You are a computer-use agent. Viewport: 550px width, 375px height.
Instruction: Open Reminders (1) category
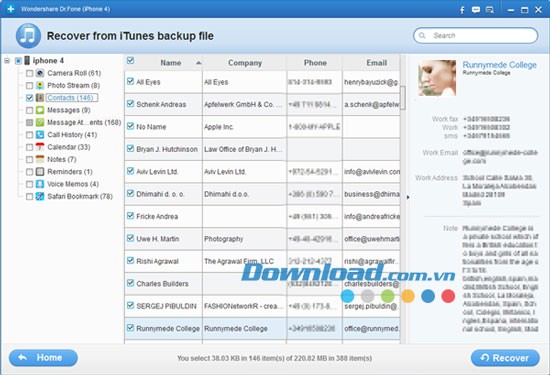click(70, 172)
